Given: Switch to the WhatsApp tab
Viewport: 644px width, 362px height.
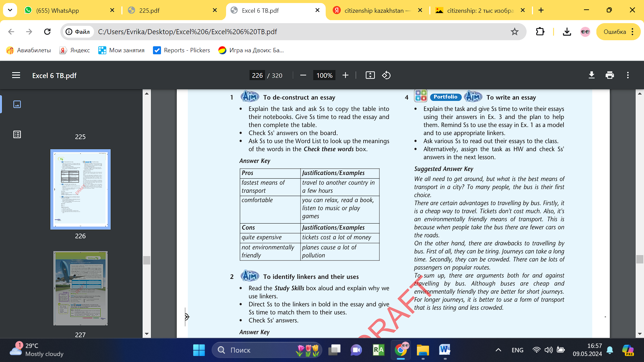Looking at the screenshot, I should click(x=57, y=10).
